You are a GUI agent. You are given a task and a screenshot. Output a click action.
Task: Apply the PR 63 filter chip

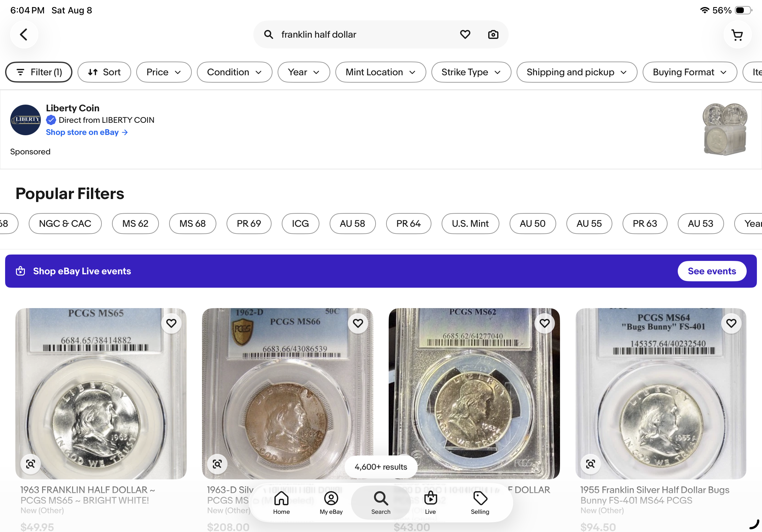(645, 224)
